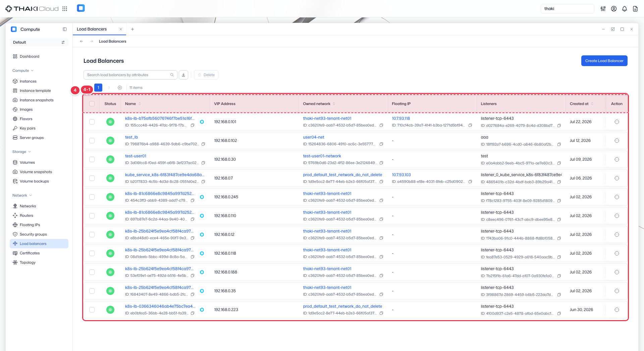The height and width of the screenshot is (351, 644).
Task: Go back with the left arrow icon
Action: tap(82, 41)
